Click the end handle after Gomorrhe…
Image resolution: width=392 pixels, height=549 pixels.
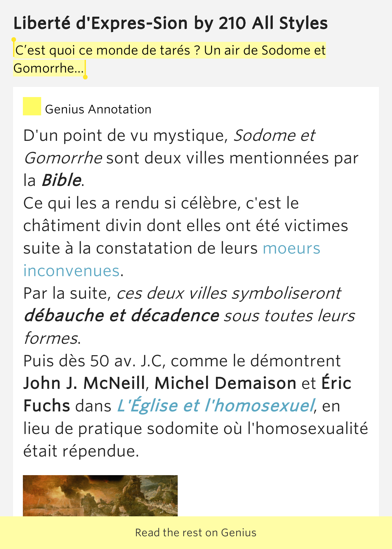[85, 77]
